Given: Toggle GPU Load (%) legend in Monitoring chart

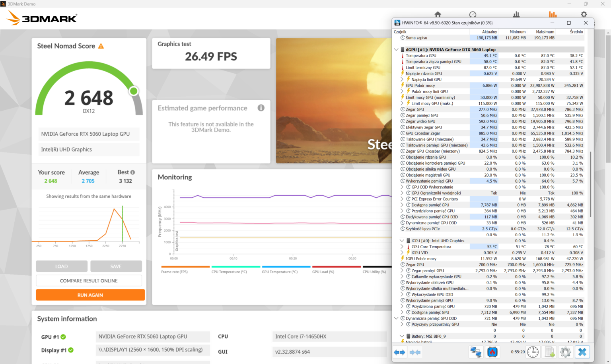Looking at the screenshot, I should click(337, 269).
